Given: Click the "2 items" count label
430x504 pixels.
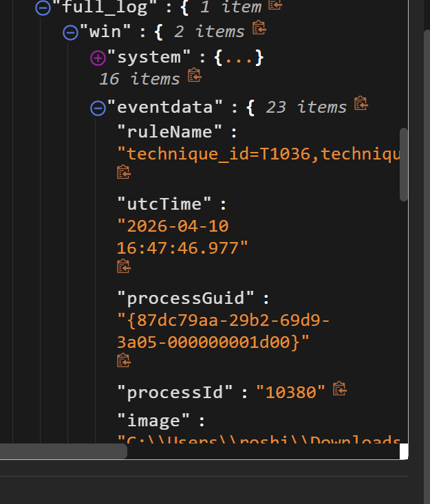Looking at the screenshot, I should [209, 32].
